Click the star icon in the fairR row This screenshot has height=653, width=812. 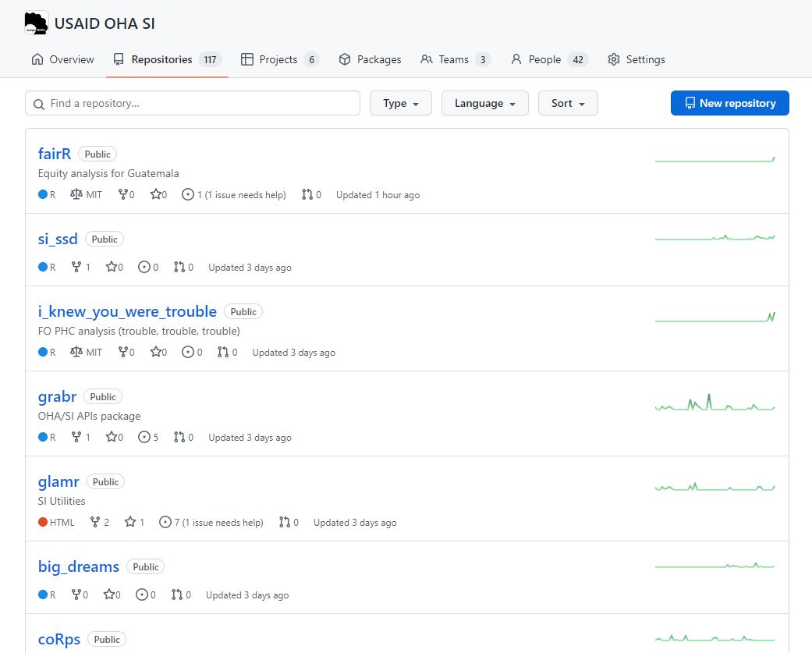(155, 194)
